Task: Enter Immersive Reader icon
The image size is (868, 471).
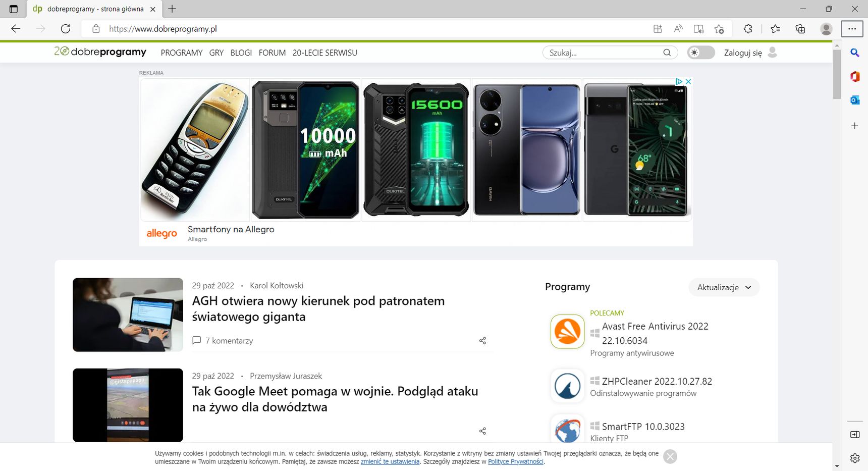Action: click(x=698, y=29)
